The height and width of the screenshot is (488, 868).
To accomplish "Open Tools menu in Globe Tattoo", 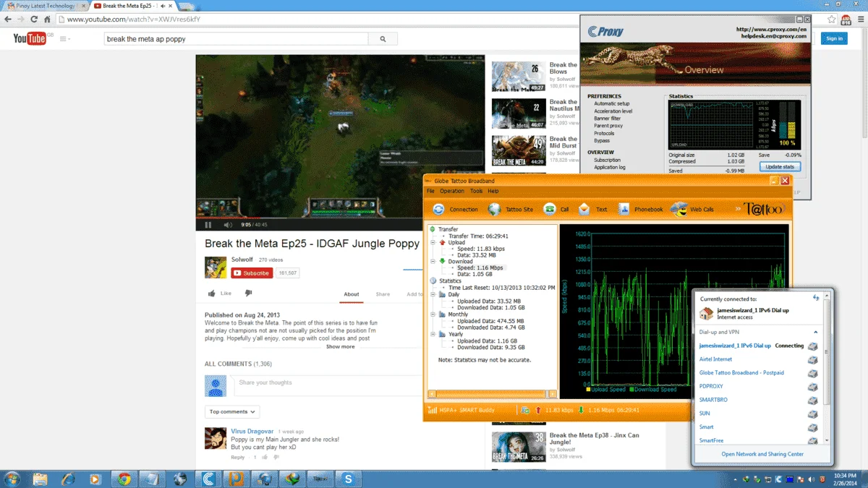I will point(476,191).
